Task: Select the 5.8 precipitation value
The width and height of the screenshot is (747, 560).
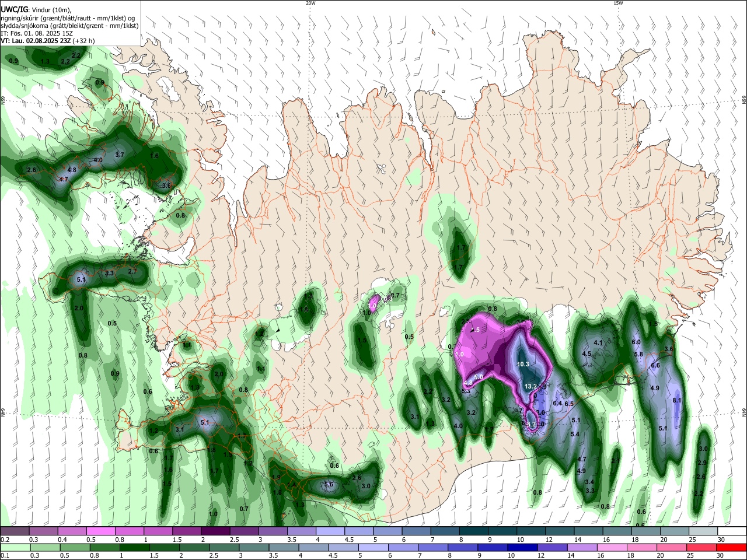Action: (638, 354)
